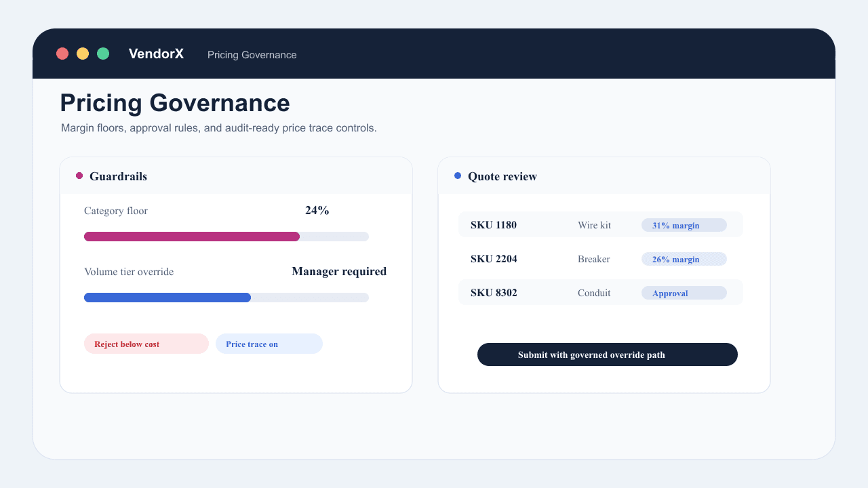Click the blue Quote review panel dot
868x488 pixels.
pos(458,176)
